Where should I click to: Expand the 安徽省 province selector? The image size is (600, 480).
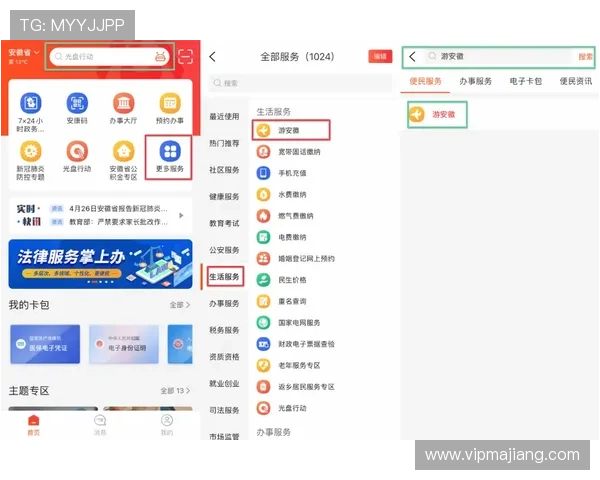(x=24, y=52)
